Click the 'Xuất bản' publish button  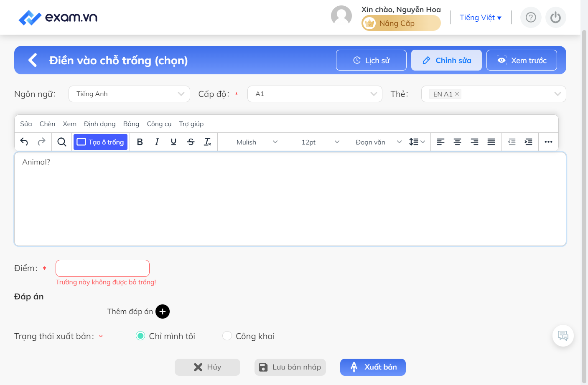point(373,367)
